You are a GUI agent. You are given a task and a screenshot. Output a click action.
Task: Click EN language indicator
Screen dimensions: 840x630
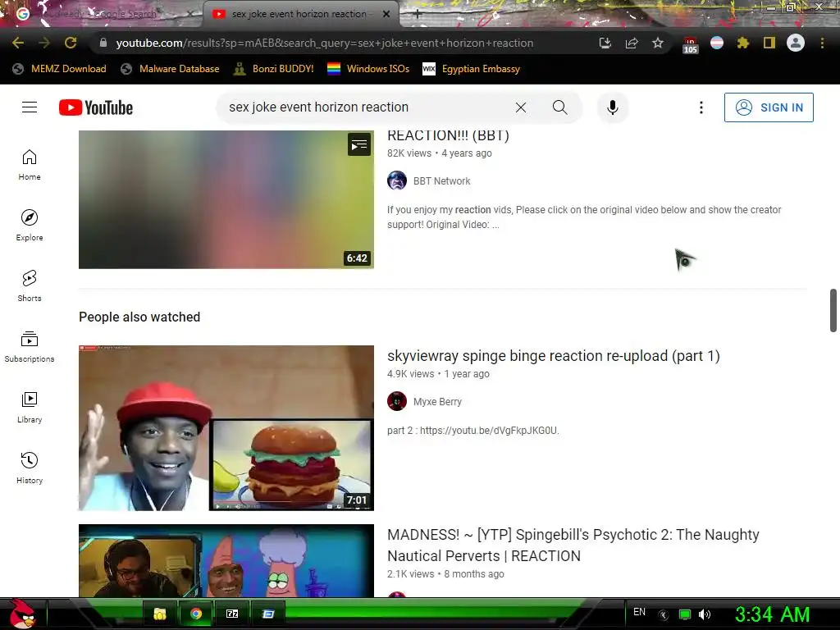[x=639, y=612]
